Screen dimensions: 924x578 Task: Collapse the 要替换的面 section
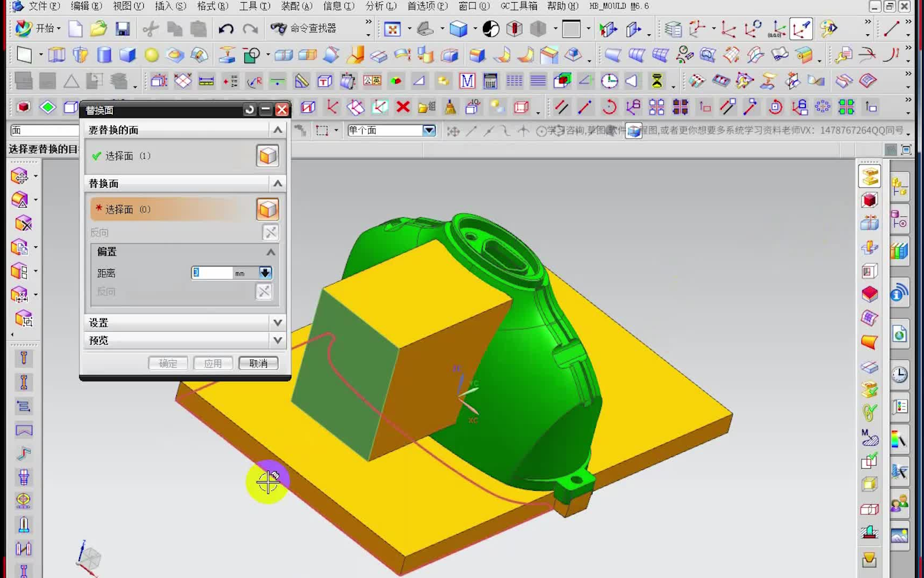point(278,130)
